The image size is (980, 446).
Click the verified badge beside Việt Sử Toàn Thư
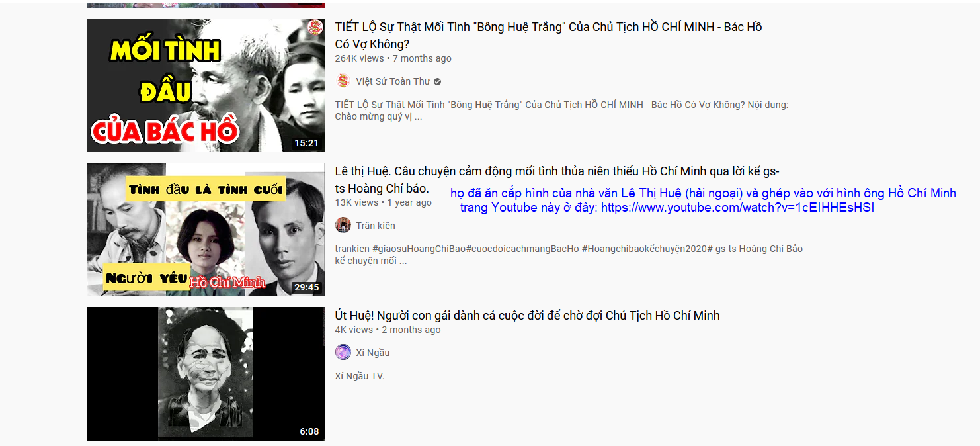437,81
